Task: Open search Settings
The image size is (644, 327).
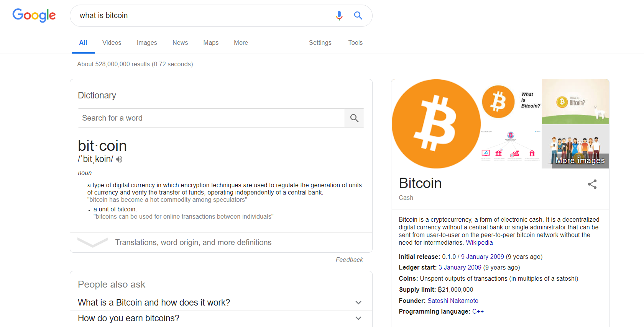Action: [320, 43]
